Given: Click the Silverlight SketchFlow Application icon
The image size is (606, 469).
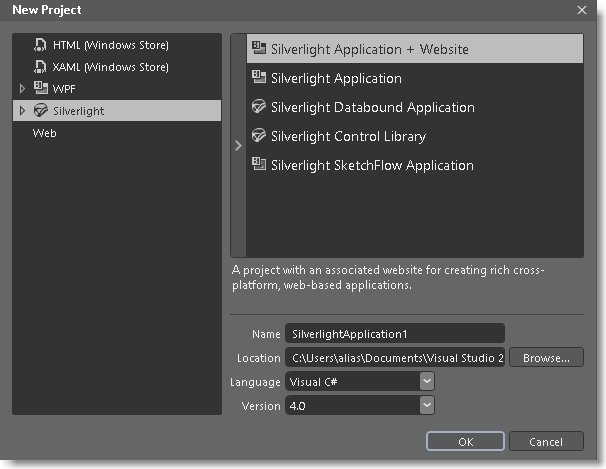Looking at the screenshot, I should (259, 164).
